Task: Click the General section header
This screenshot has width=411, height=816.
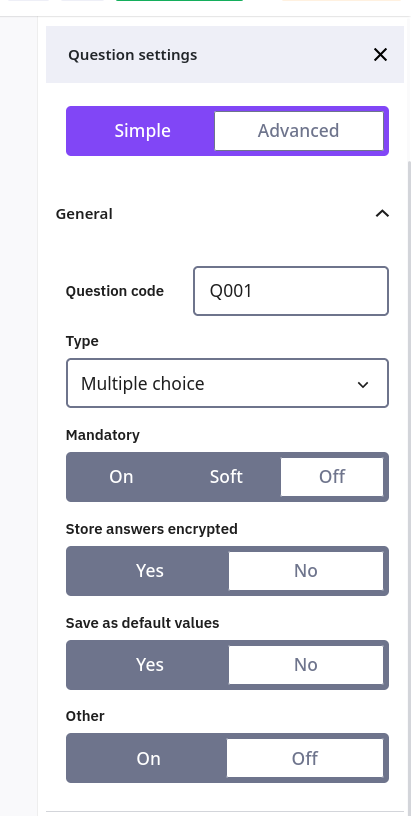Action: (223, 214)
